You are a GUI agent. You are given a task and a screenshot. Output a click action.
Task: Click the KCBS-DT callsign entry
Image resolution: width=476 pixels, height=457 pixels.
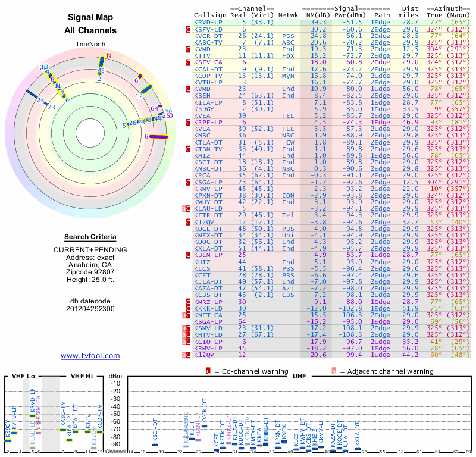point(208,295)
